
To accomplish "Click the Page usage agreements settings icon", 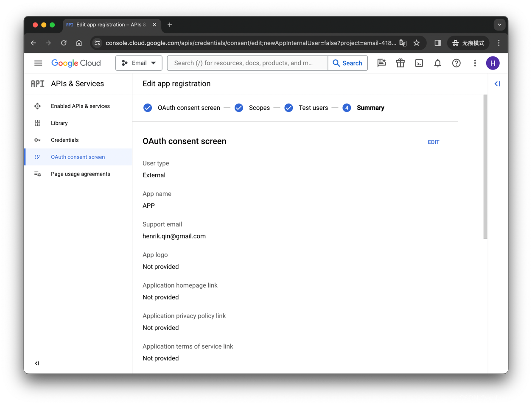I will tap(37, 174).
